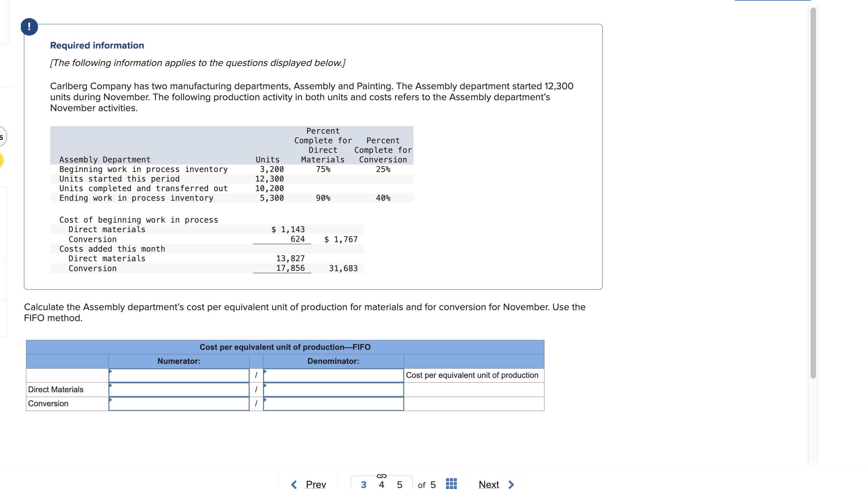
Task: Click the Direct Materials denominator input field
Action: (333, 389)
